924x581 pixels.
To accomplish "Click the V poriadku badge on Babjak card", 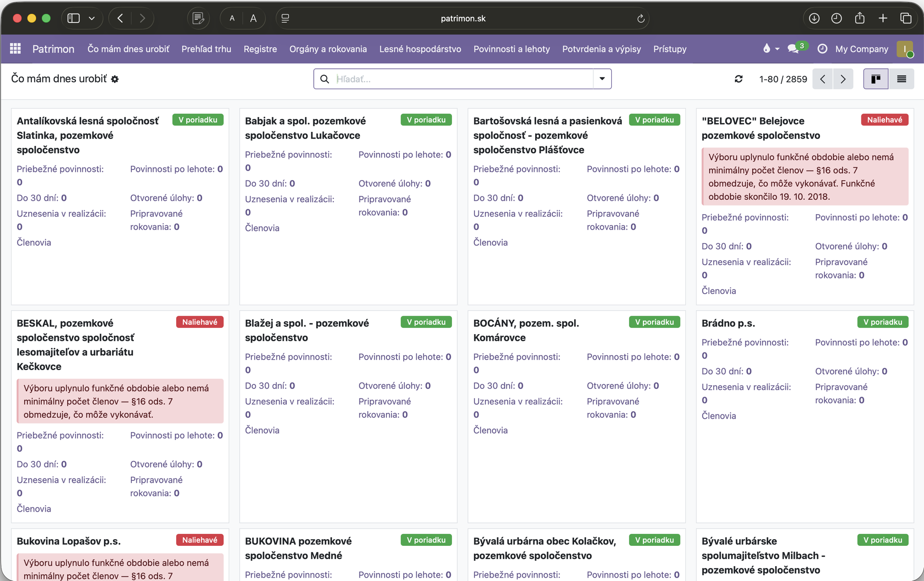I will [x=426, y=120].
